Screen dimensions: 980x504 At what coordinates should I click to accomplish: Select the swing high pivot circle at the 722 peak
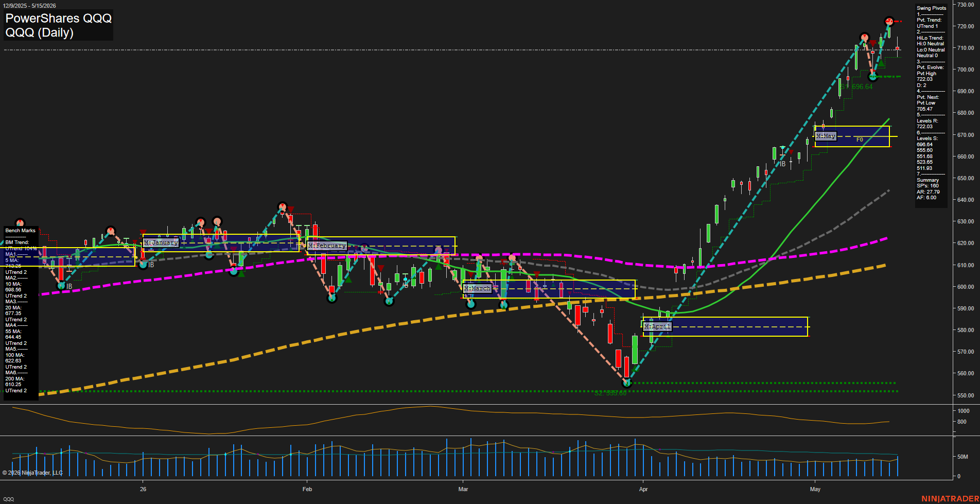coord(889,21)
